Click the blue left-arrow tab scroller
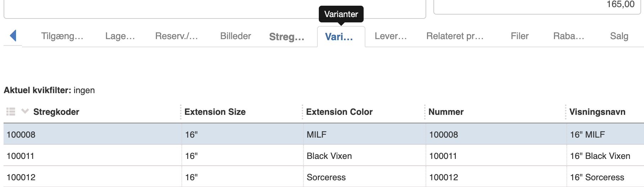 coord(13,36)
